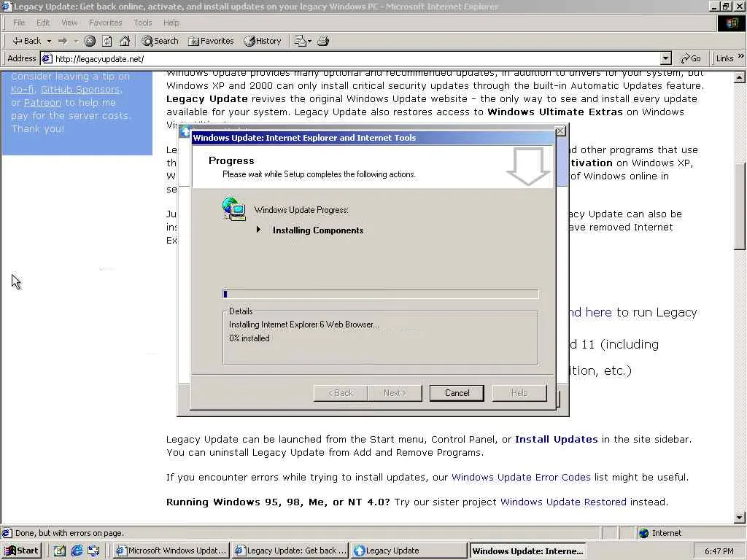This screenshot has width=747, height=560.
Task: Expand the address bar dropdown
Action: tap(666, 58)
